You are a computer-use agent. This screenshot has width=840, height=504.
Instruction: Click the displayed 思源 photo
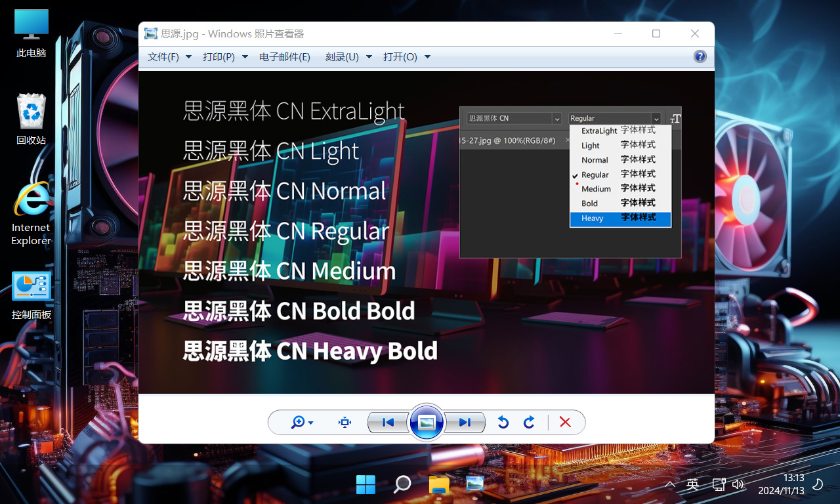click(x=427, y=232)
